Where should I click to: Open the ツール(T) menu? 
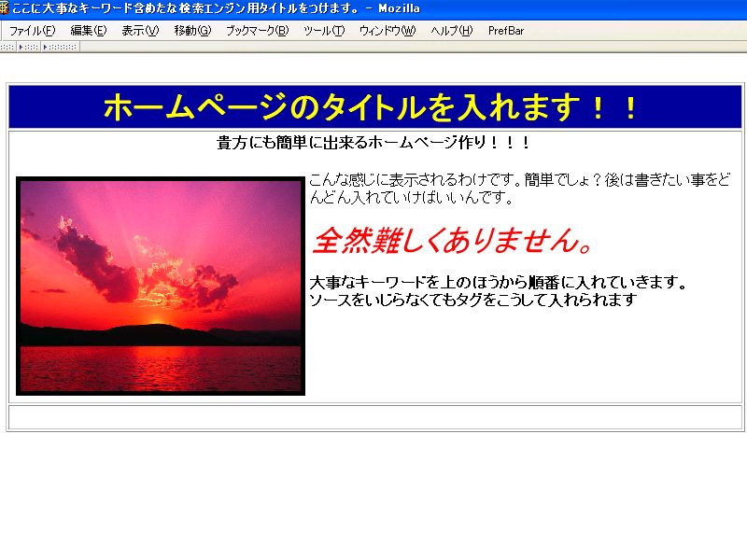pos(324,31)
